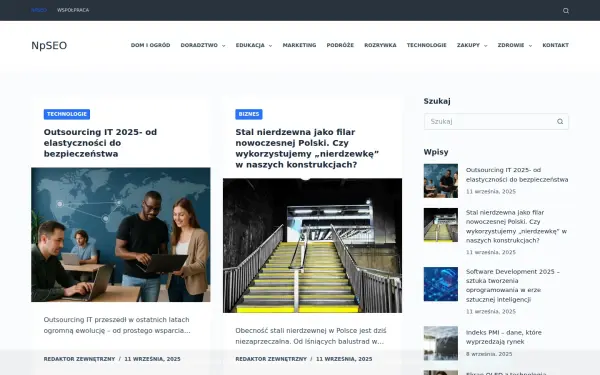Image resolution: width=600 pixels, height=375 pixels.
Task: Open sidebar post Outsourcing IT 2025 title
Action: tap(517, 175)
